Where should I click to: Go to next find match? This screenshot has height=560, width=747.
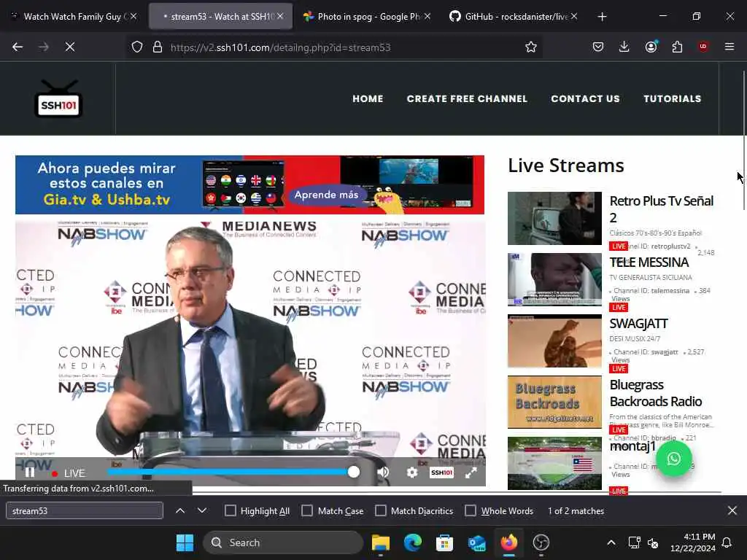click(202, 510)
